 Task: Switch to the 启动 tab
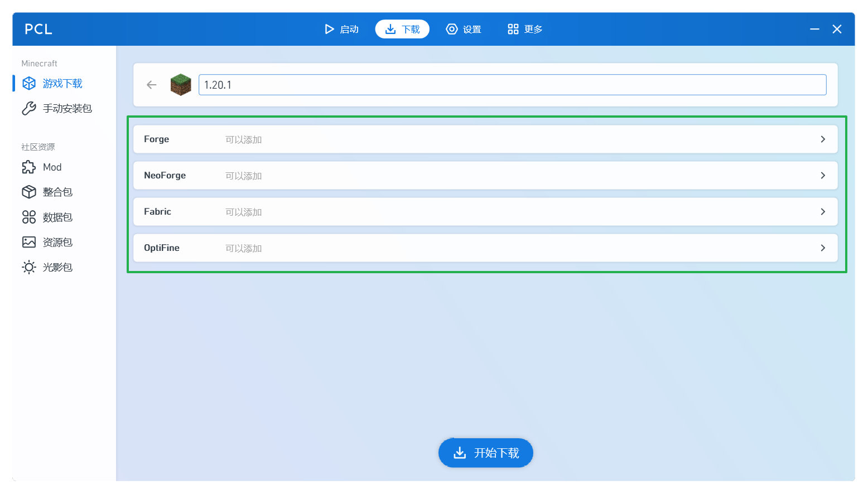[x=341, y=29]
